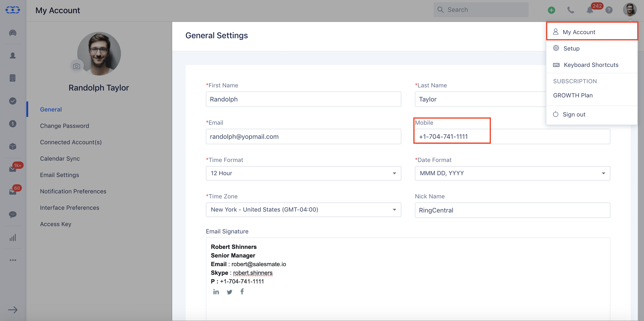The height and width of the screenshot is (321, 644).
Task: Click Facebook icon in email signature
Action: tap(242, 291)
